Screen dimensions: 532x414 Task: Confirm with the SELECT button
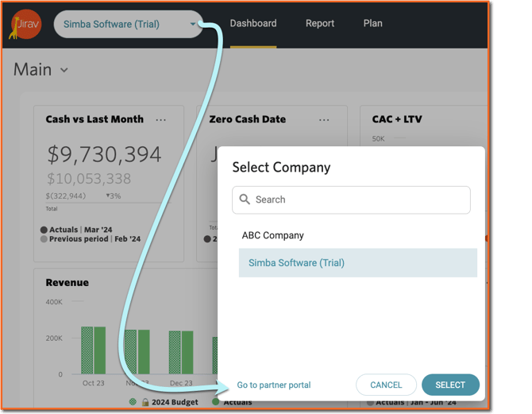click(x=450, y=385)
